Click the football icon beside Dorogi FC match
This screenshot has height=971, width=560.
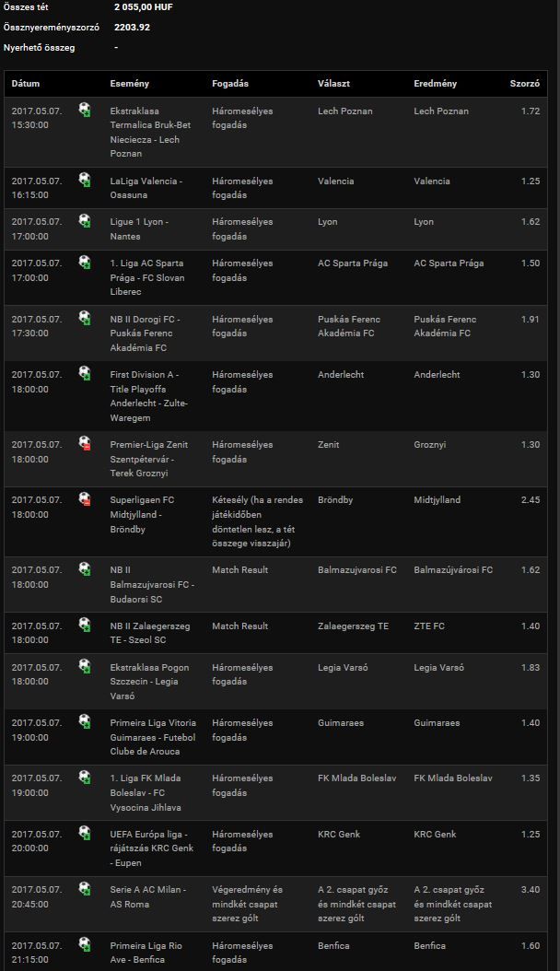[x=85, y=318]
